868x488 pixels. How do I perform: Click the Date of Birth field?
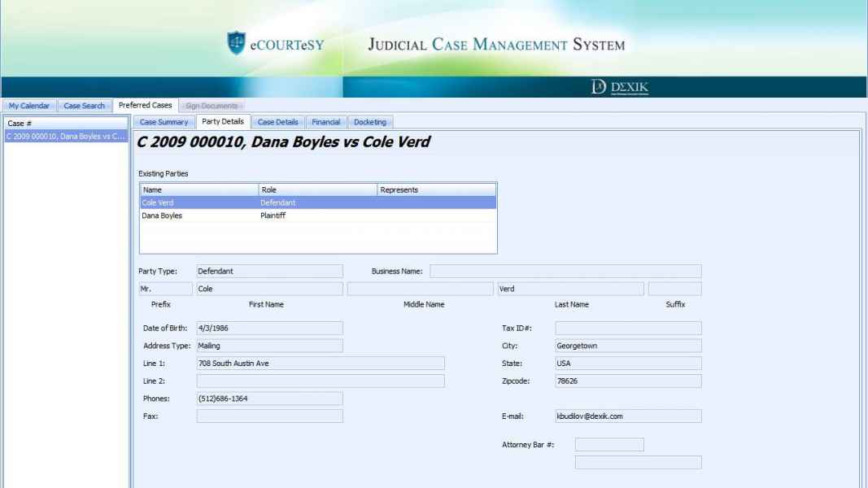[269, 329]
